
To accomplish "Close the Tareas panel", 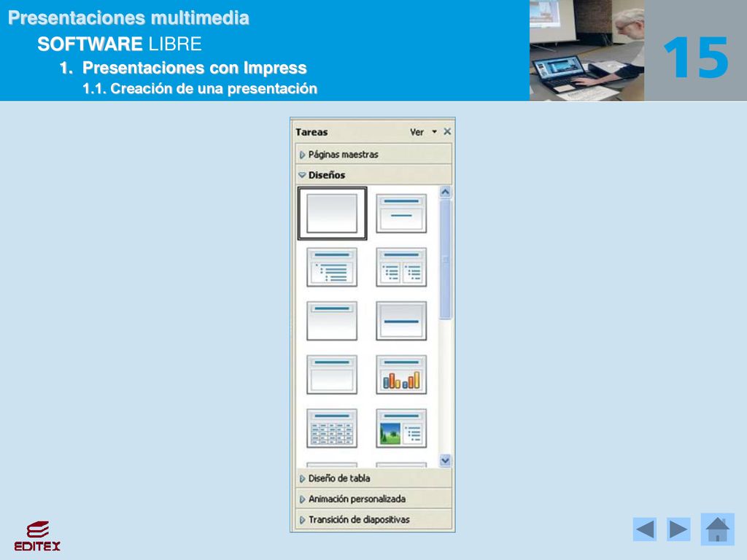I will coord(447,131).
